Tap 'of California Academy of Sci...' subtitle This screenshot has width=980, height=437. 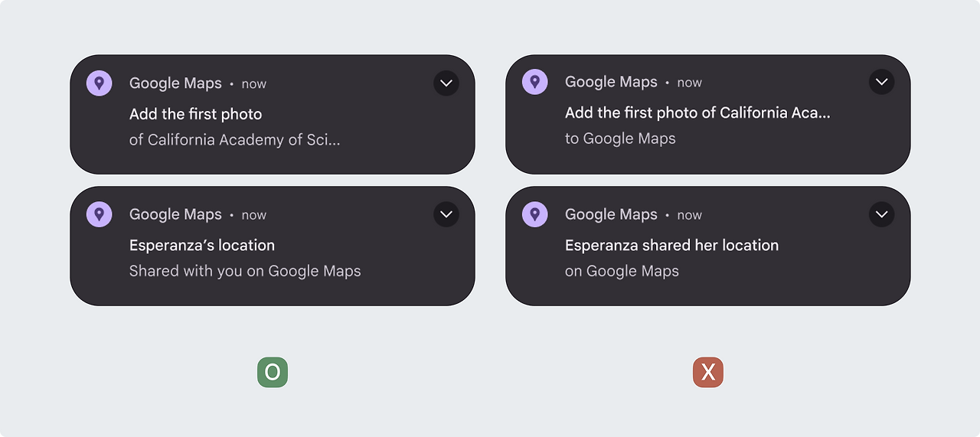[x=235, y=140]
